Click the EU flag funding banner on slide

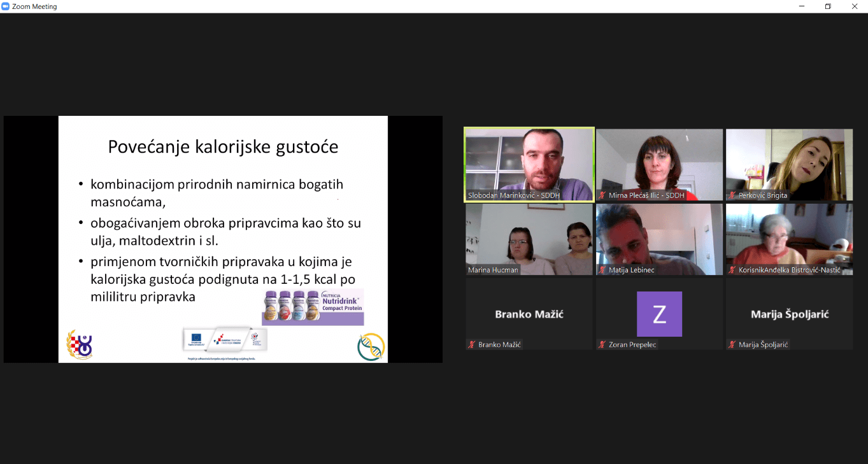tap(225, 339)
